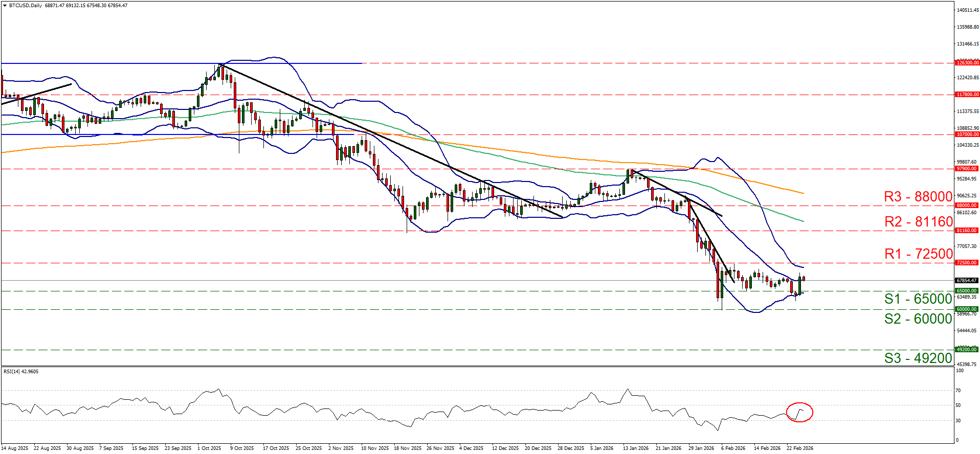The image size is (980, 454).
Task: Click the S1 - 65000 support label
Action: click(918, 299)
